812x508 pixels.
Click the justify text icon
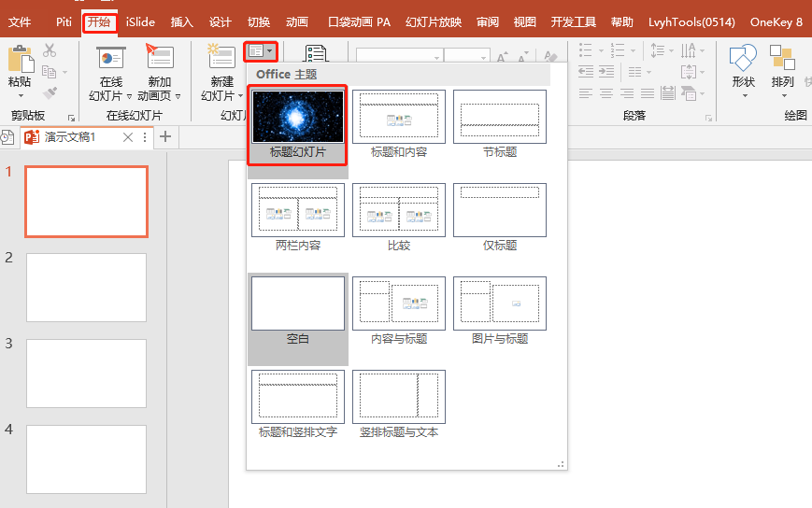[648, 93]
